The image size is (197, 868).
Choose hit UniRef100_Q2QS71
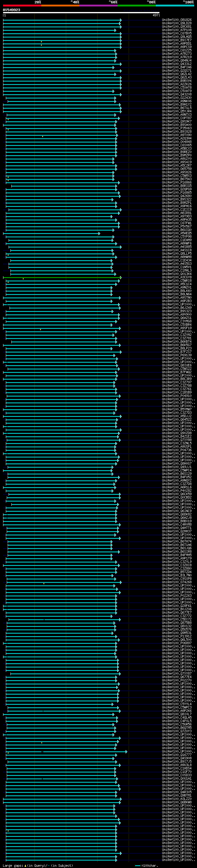pos(177,71)
